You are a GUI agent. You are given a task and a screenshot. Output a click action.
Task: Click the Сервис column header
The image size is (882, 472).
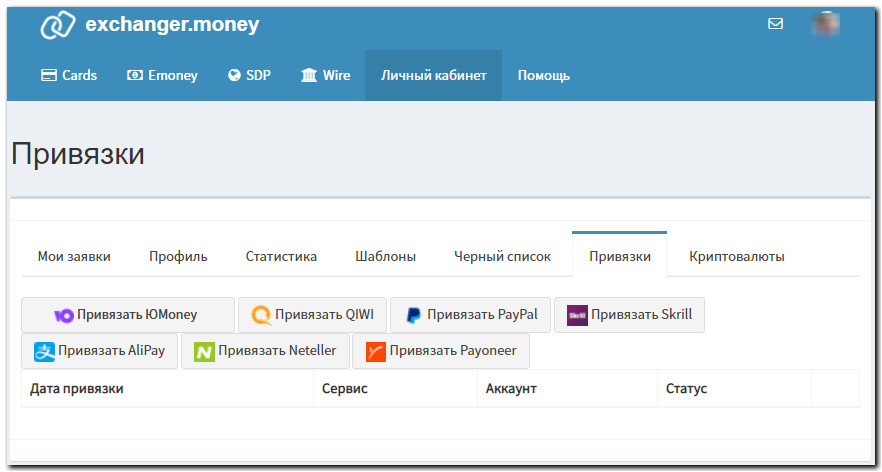(x=345, y=389)
